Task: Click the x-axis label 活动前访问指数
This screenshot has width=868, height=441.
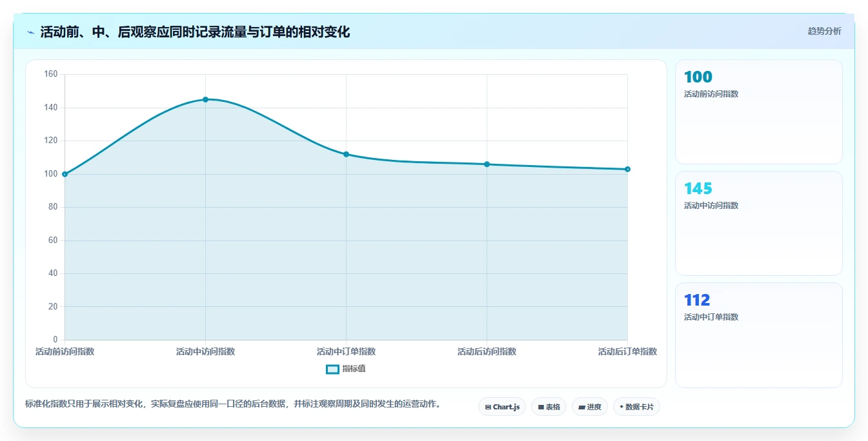Action: coord(65,351)
